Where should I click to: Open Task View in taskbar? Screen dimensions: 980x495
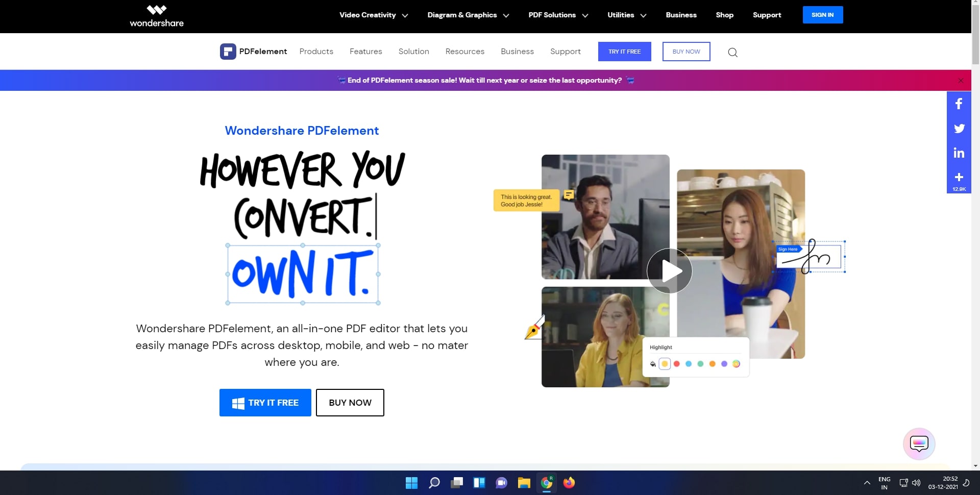pyautogui.click(x=457, y=483)
